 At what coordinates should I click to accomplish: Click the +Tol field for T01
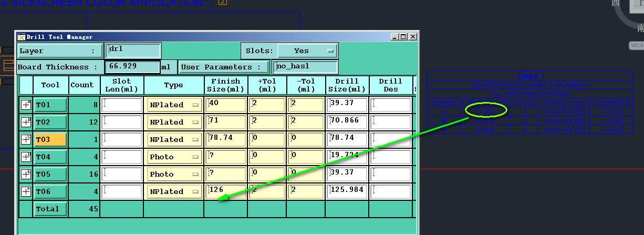point(267,105)
